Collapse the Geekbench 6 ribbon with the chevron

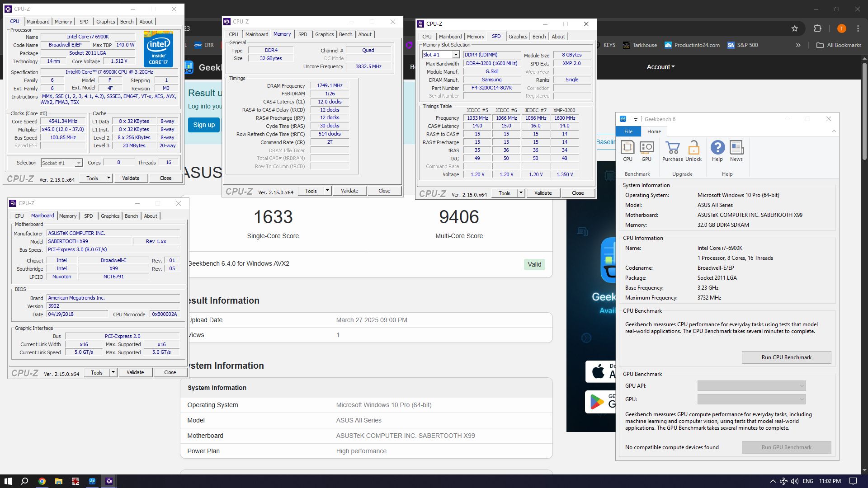pyautogui.click(x=834, y=131)
